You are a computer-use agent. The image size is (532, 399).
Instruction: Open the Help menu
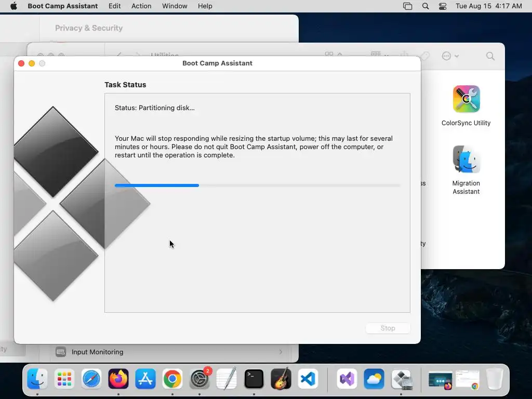(x=205, y=6)
